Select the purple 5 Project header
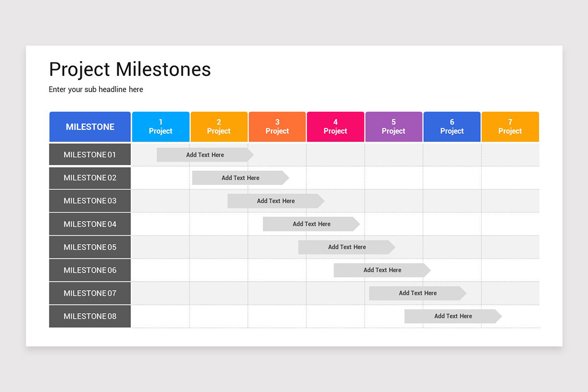588x392 pixels. (393, 127)
